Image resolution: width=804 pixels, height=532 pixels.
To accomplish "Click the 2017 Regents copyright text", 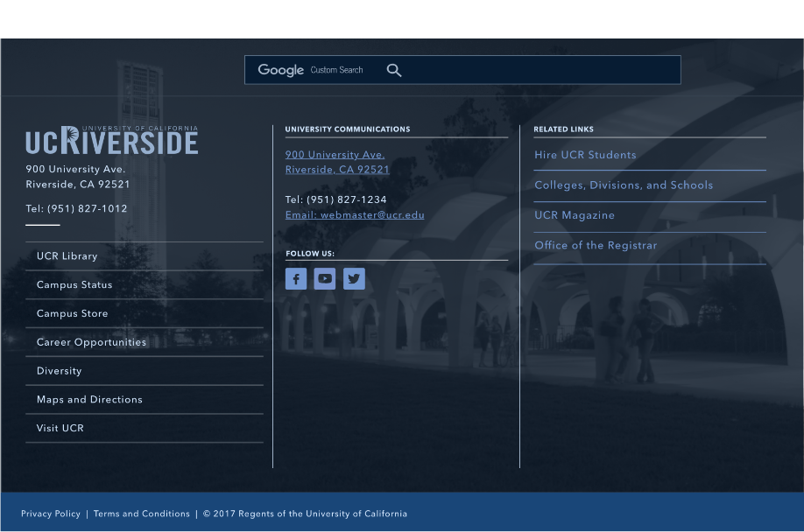I will point(305,514).
